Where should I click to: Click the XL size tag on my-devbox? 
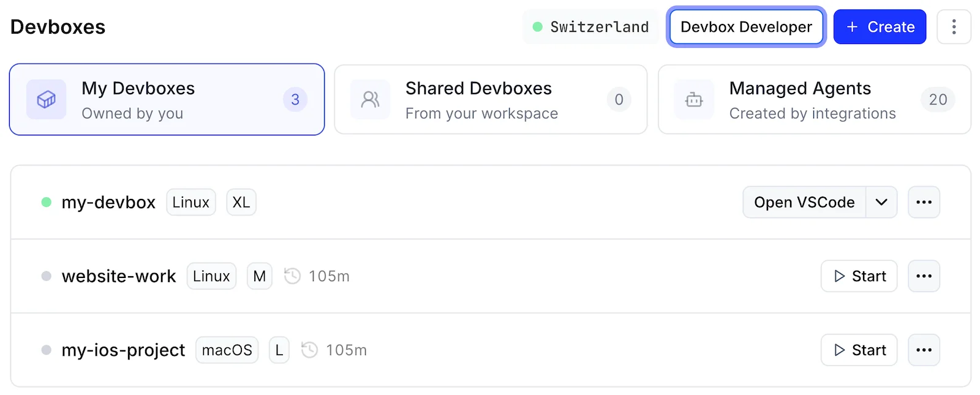(x=241, y=202)
